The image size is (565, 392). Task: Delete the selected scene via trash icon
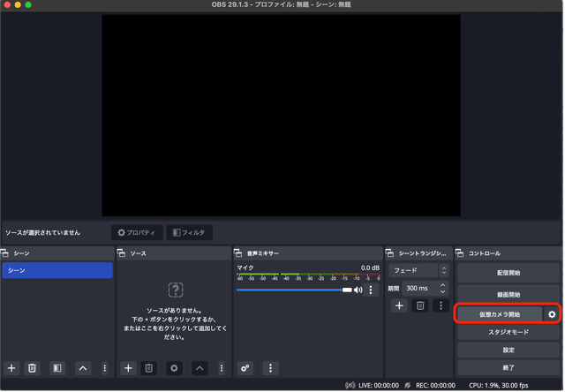click(33, 368)
